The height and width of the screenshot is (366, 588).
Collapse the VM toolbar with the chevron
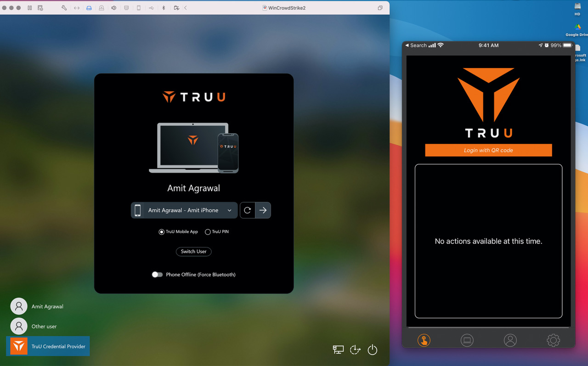[x=186, y=8]
